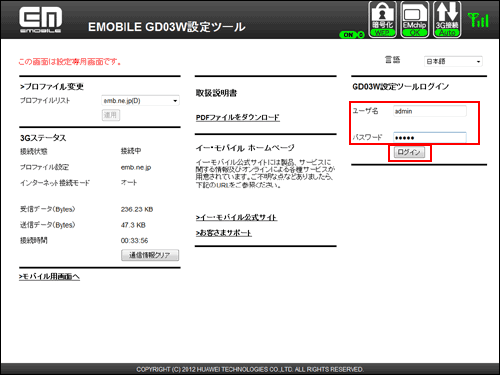Focus the パスワード input field
This screenshot has height=375, width=500.
pos(430,137)
